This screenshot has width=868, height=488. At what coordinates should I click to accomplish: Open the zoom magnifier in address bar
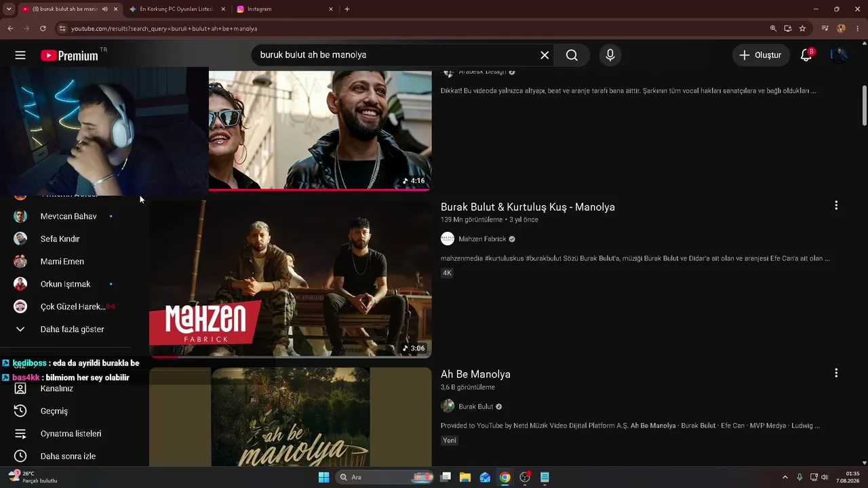click(x=773, y=28)
